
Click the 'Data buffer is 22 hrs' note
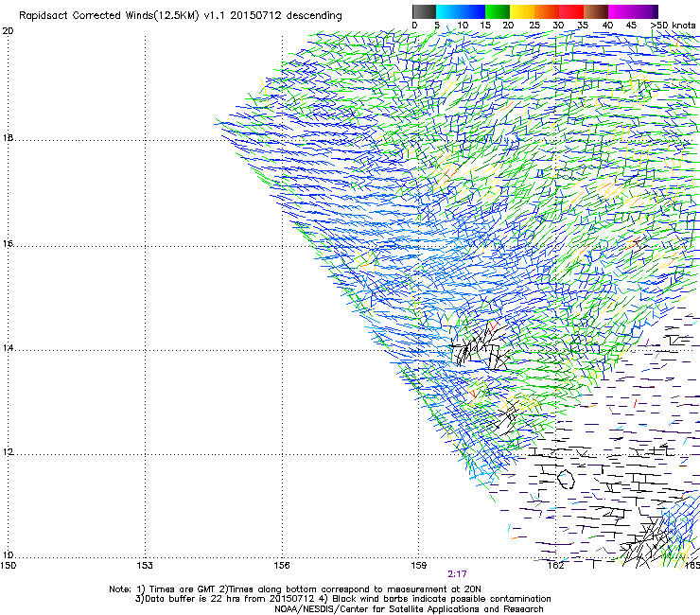point(342,599)
